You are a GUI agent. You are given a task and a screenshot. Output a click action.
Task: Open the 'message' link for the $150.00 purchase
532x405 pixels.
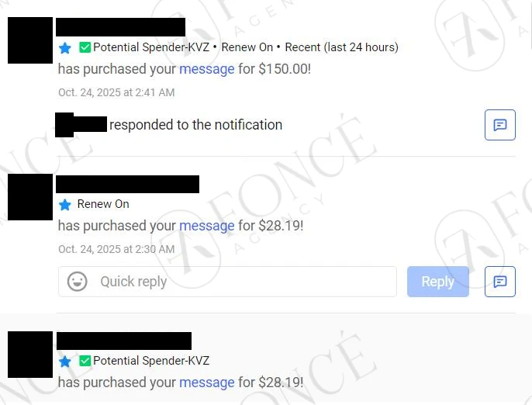click(206, 69)
